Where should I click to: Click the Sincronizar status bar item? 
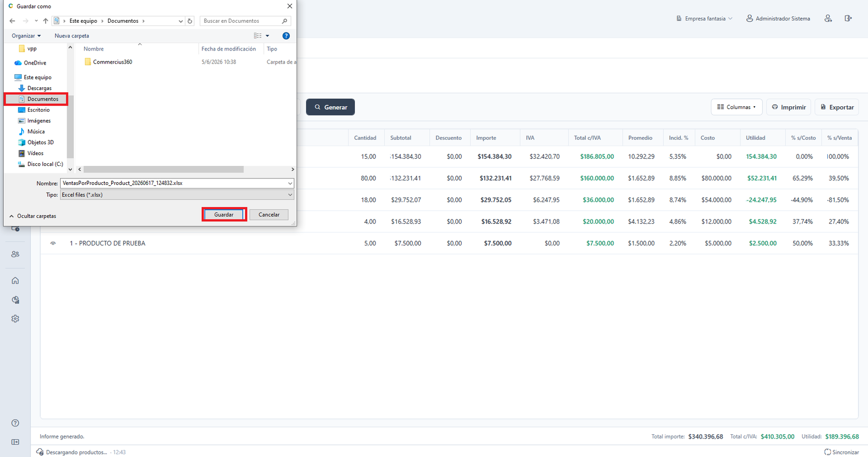[x=841, y=452]
